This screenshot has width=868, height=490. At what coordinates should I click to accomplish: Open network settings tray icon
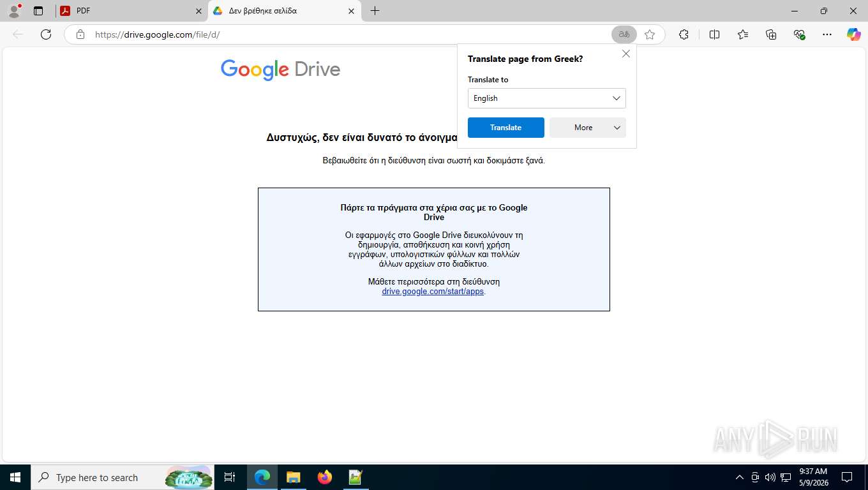[786, 477]
